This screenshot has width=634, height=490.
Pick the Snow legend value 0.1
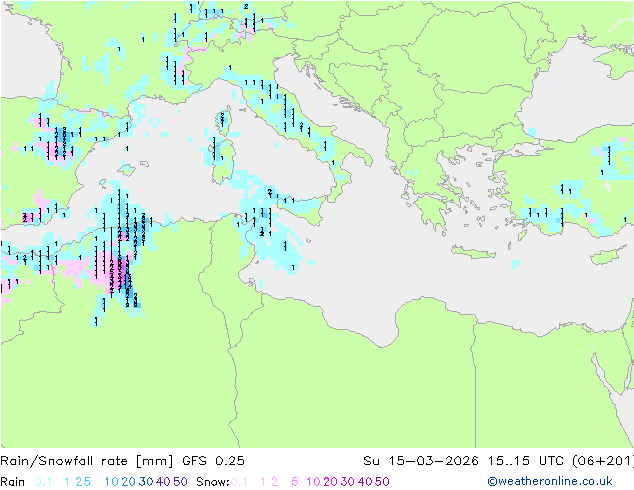point(239,482)
